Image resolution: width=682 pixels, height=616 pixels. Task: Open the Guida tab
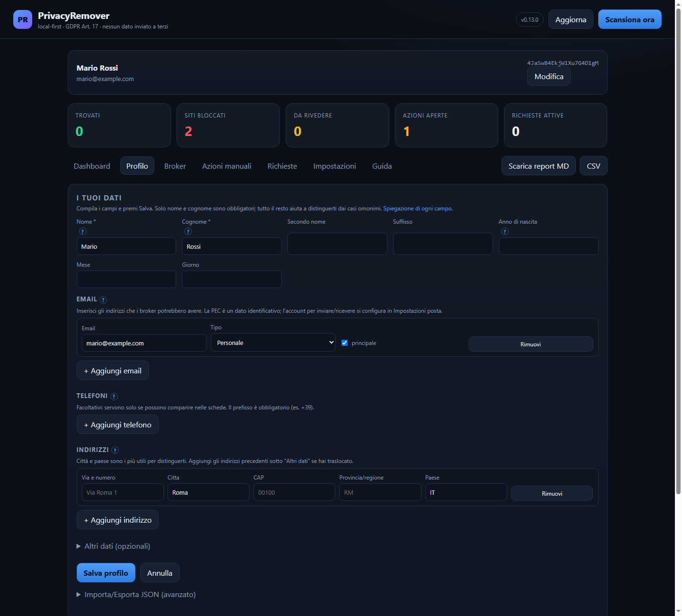[x=382, y=166]
